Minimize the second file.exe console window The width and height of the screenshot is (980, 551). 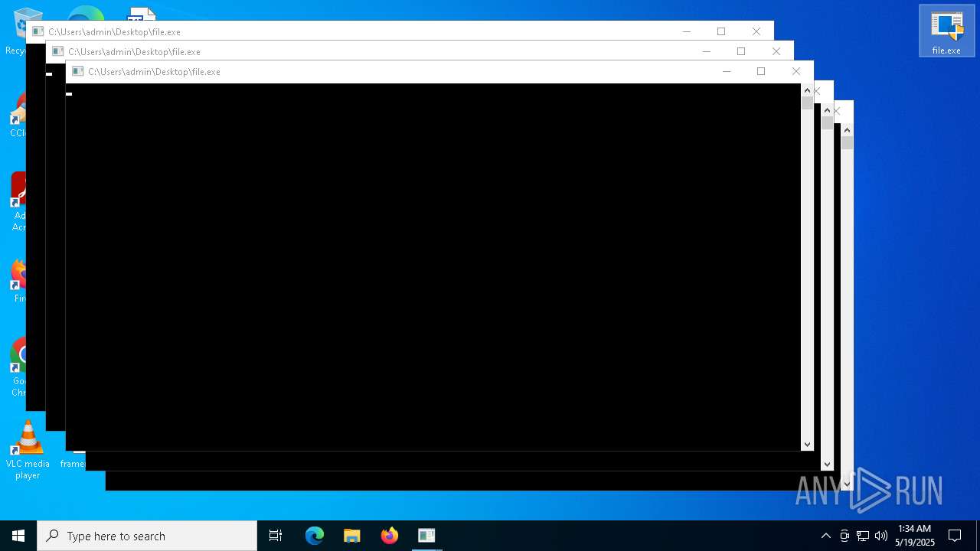[707, 51]
